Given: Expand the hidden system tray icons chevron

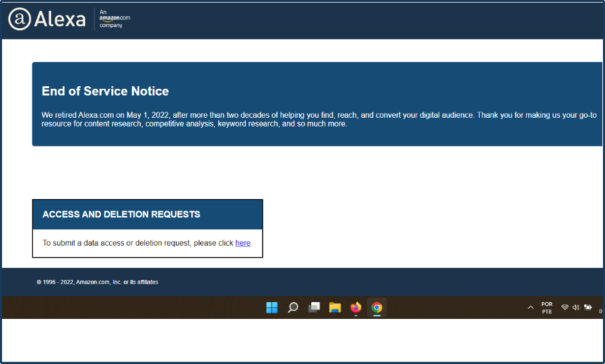Looking at the screenshot, I should (530, 307).
